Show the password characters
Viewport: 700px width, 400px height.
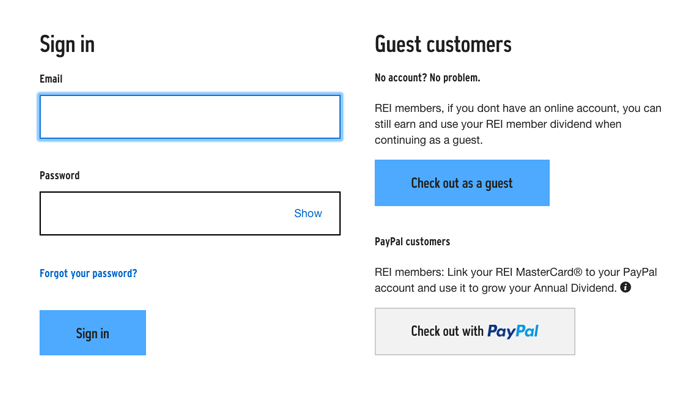click(308, 213)
